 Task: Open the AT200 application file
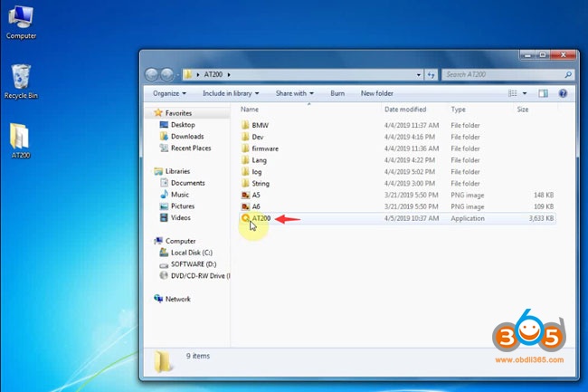(x=261, y=218)
